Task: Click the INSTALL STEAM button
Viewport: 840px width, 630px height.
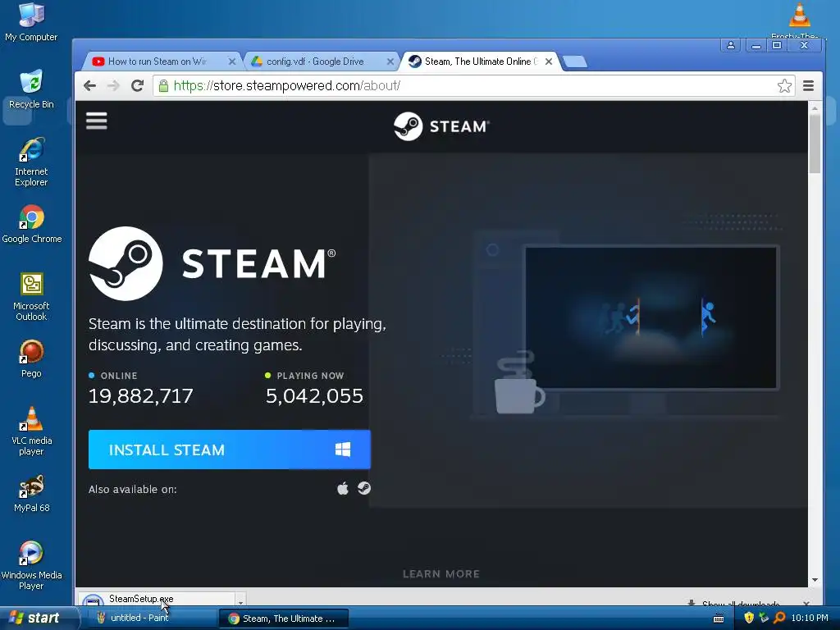Action: pos(230,450)
